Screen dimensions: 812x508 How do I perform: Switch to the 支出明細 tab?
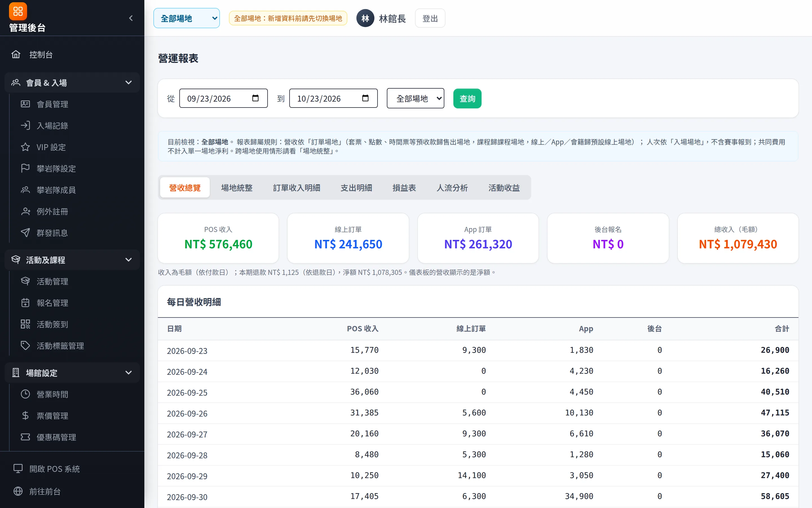point(356,187)
